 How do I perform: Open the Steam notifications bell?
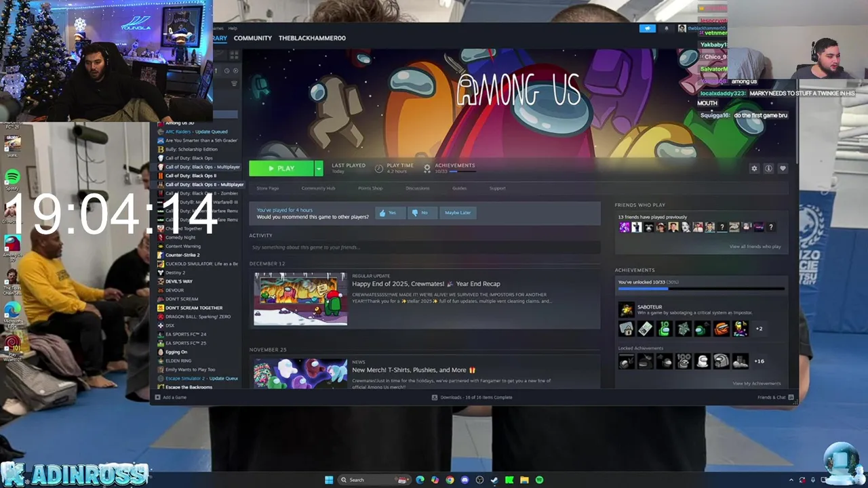[666, 28]
